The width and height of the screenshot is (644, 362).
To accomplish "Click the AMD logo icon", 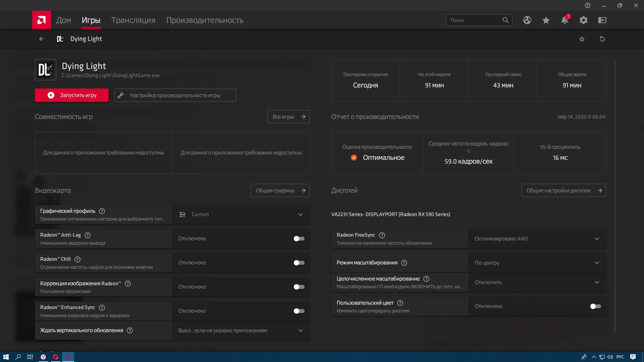I will tap(42, 20).
